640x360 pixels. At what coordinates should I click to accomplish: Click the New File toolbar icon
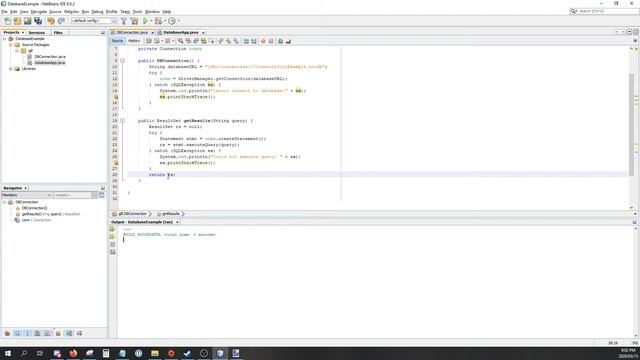[x=7, y=21]
